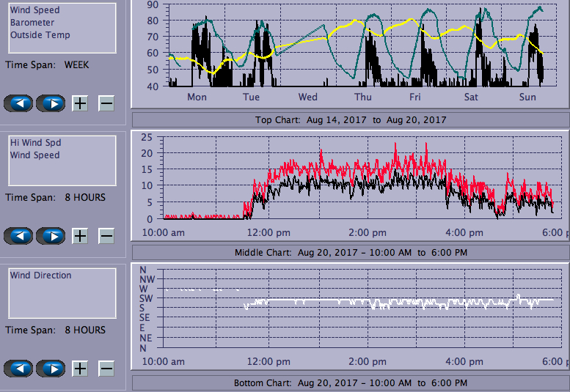The height and width of the screenshot is (392, 570).
Task: Advance the middle chart forward in time
Action: point(51,236)
